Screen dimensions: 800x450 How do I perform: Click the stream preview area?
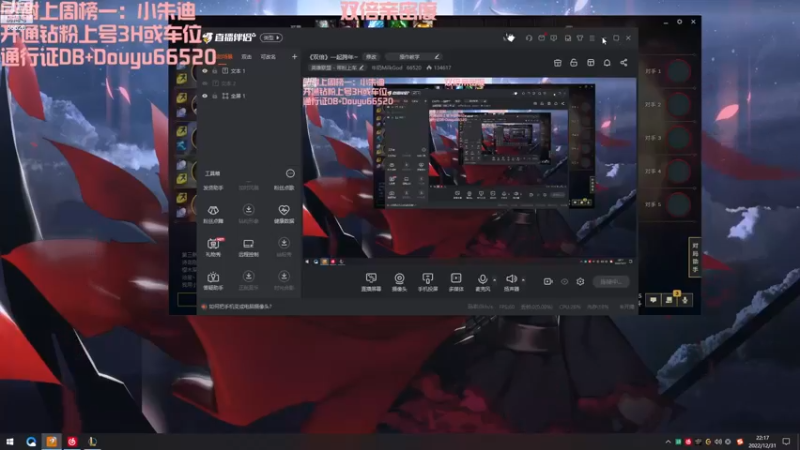click(x=469, y=171)
